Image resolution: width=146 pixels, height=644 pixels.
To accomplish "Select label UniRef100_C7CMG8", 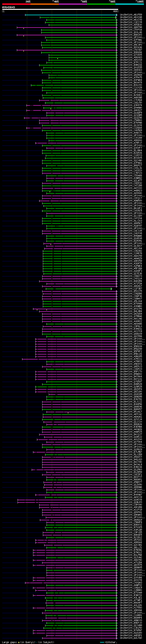I will point(131,100).
